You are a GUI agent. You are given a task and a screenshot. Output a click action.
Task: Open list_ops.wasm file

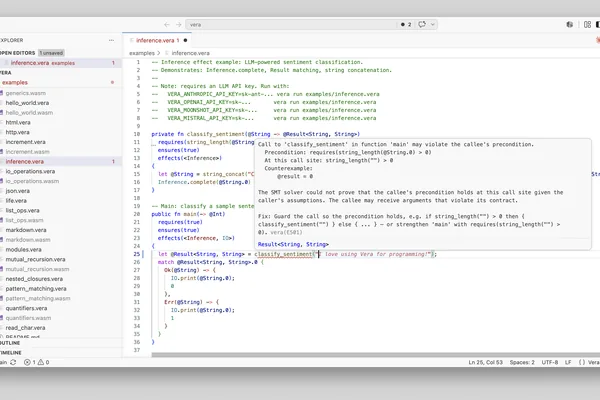pos(24,220)
